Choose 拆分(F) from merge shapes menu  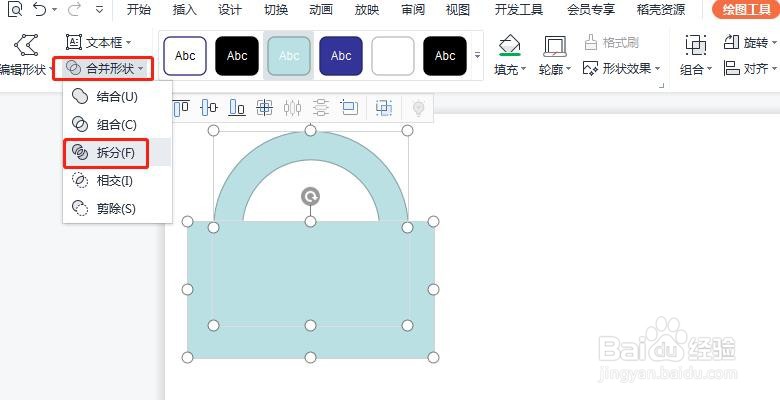(117, 152)
